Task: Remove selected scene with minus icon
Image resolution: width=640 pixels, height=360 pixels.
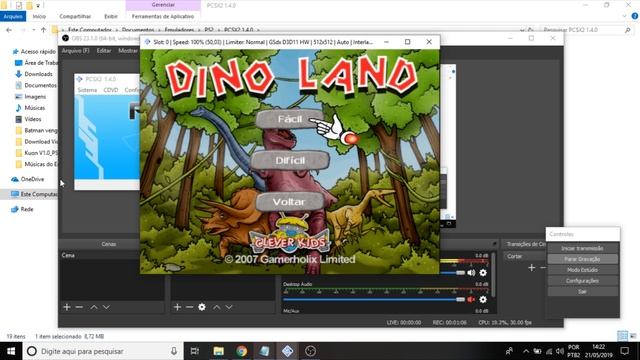Action: (x=79, y=307)
